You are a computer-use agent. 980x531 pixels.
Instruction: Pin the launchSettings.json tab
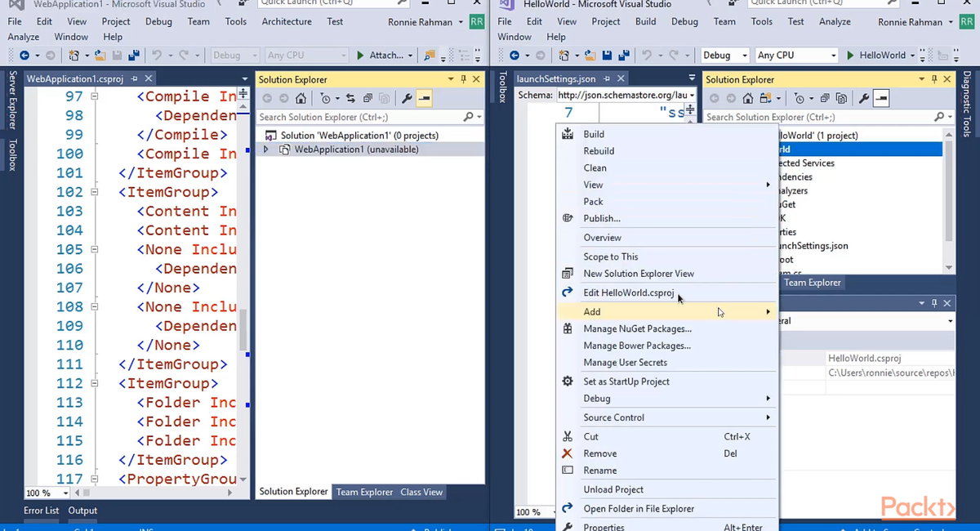coord(608,79)
